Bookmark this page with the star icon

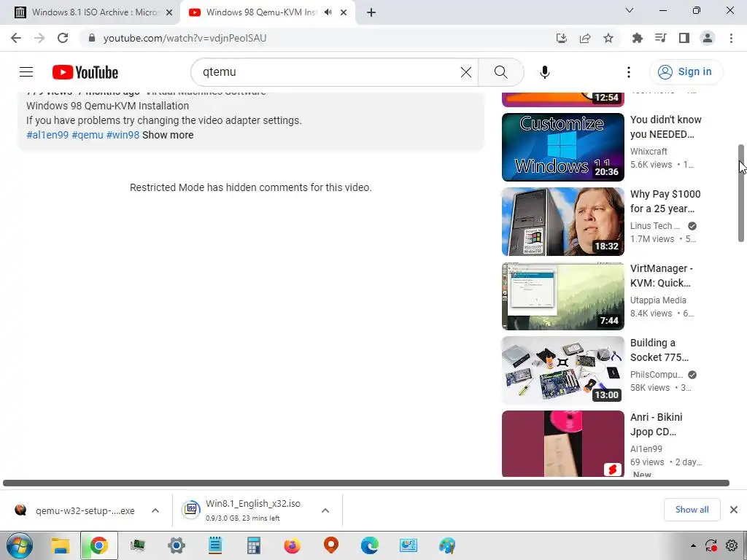[x=608, y=38]
